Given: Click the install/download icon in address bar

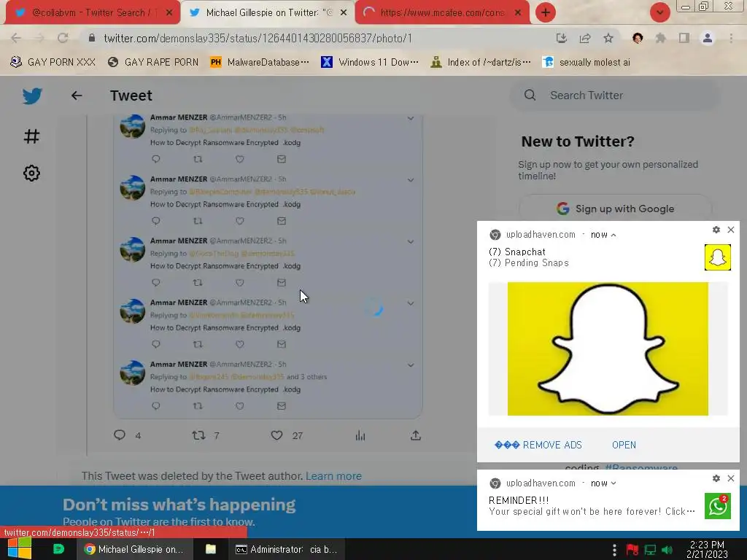Looking at the screenshot, I should click(562, 38).
